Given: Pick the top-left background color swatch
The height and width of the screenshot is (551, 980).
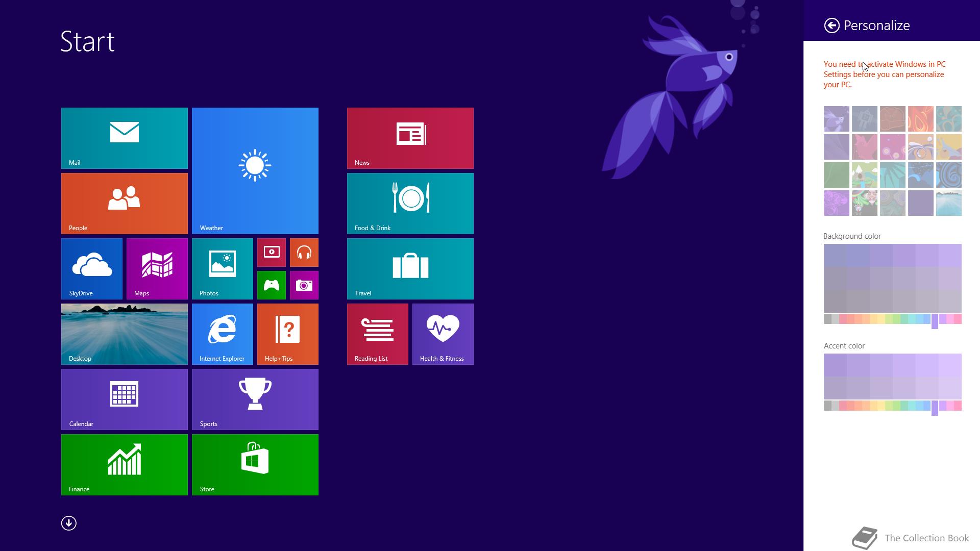Looking at the screenshot, I should (835, 255).
